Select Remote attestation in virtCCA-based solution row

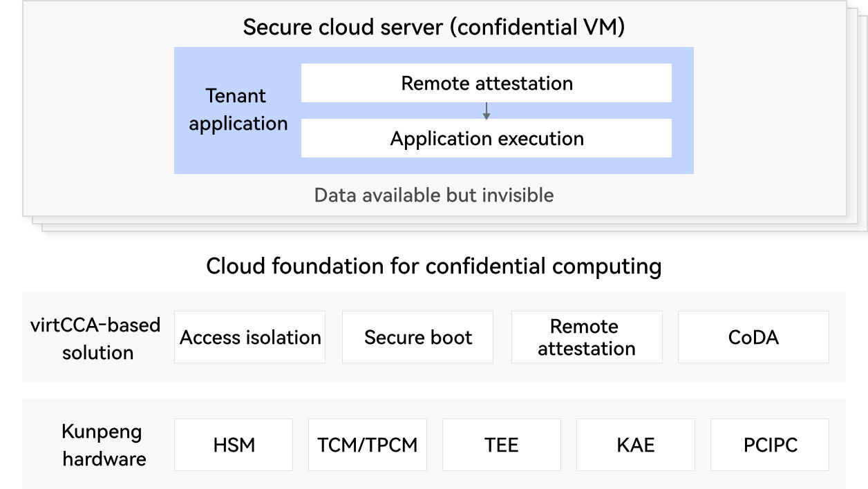click(586, 337)
